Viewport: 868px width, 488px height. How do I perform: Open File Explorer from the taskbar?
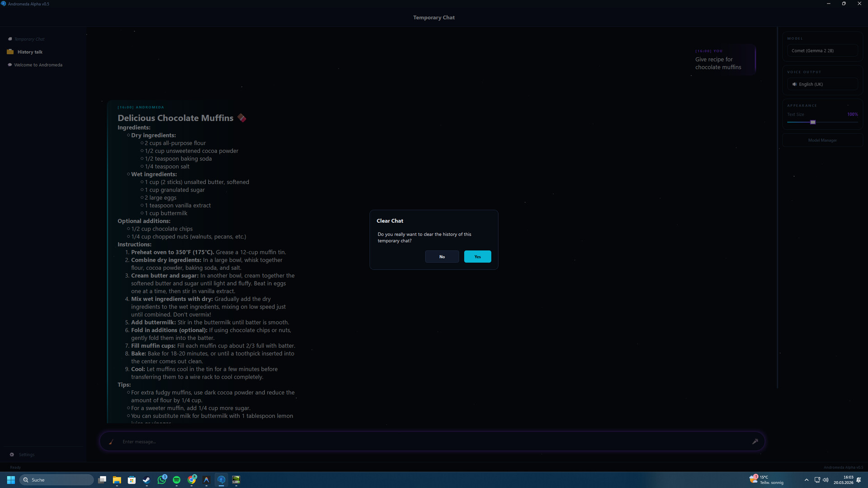(117, 480)
